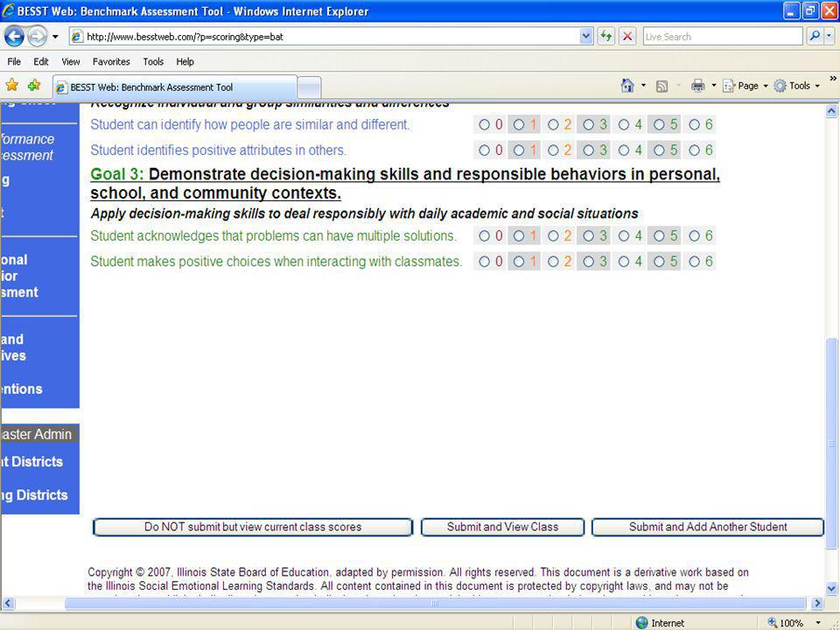The height and width of the screenshot is (630, 840).
Task: Open a new blank tab
Action: (309, 87)
